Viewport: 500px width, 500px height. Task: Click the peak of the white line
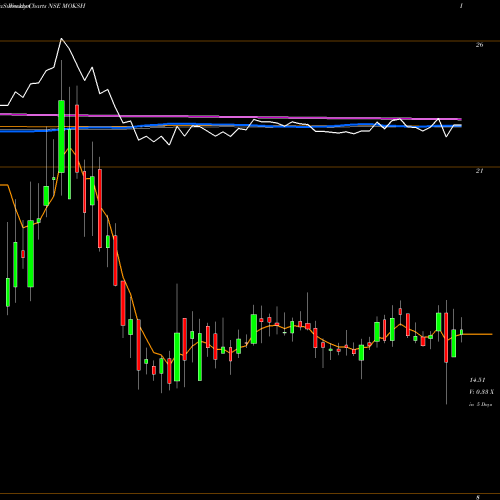(61, 39)
